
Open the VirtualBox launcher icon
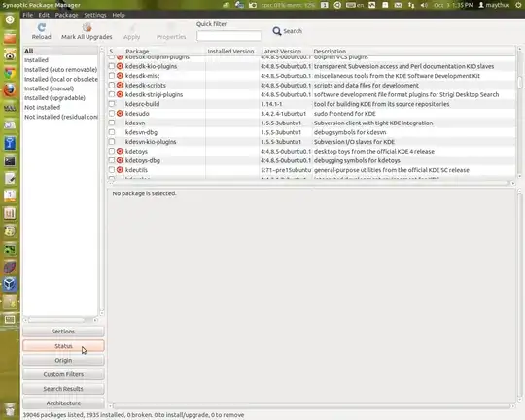[x=10, y=284]
